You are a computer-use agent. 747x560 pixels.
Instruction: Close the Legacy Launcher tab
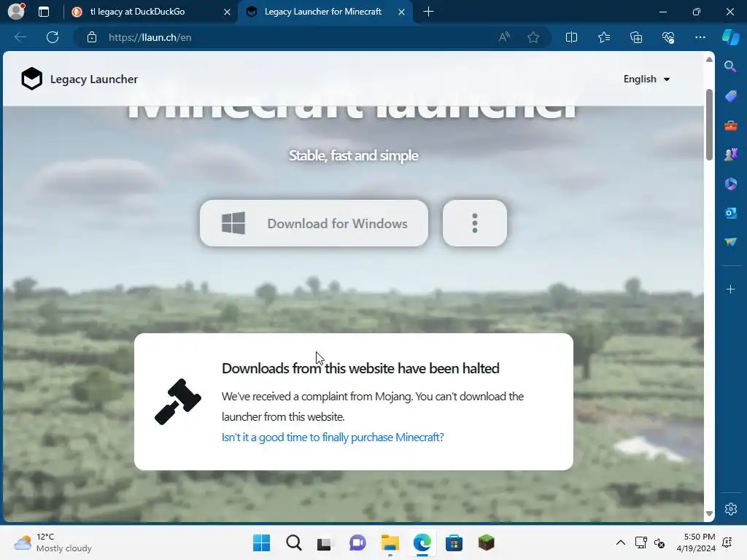[x=402, y=12]
